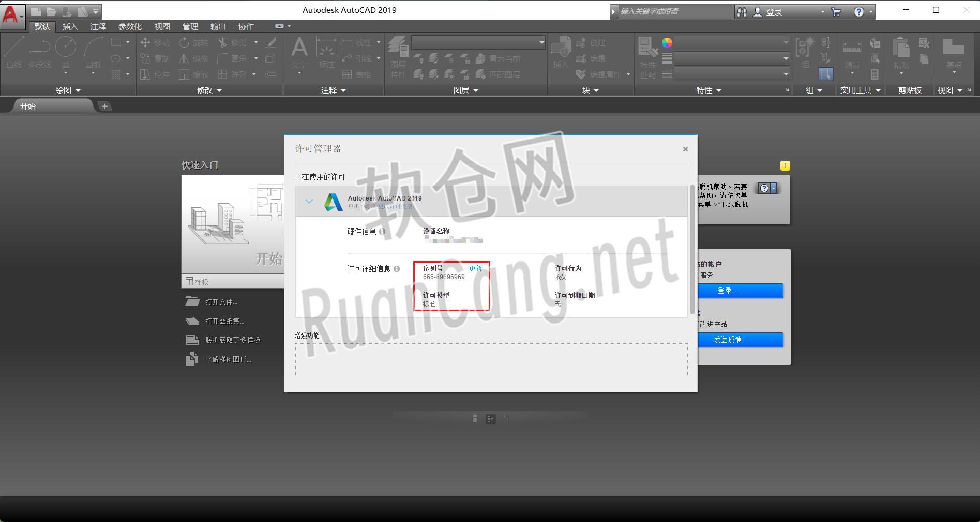Open the 图层特性 (Layer Properties) manager

(398, 57)
